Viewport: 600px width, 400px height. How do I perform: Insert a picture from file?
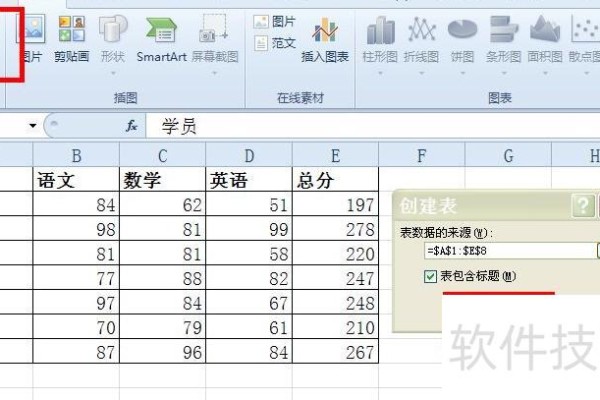pyautogui.click(x=32, y=38)
